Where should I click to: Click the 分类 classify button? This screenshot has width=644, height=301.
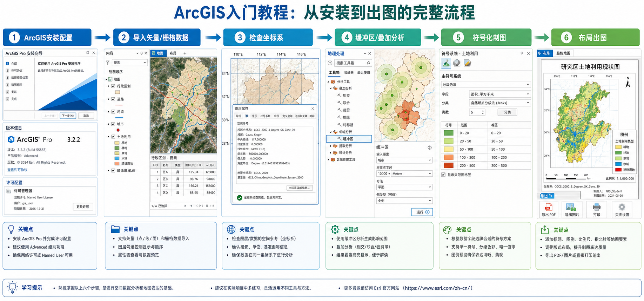pyautogui.click(x=507, y=112)
